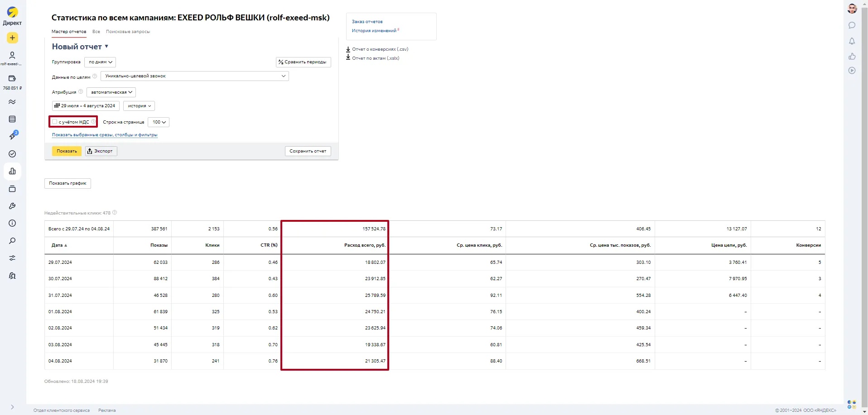Open the magnifier search icon in sidebar
868x415 pixels.
(x=12, y=241)
